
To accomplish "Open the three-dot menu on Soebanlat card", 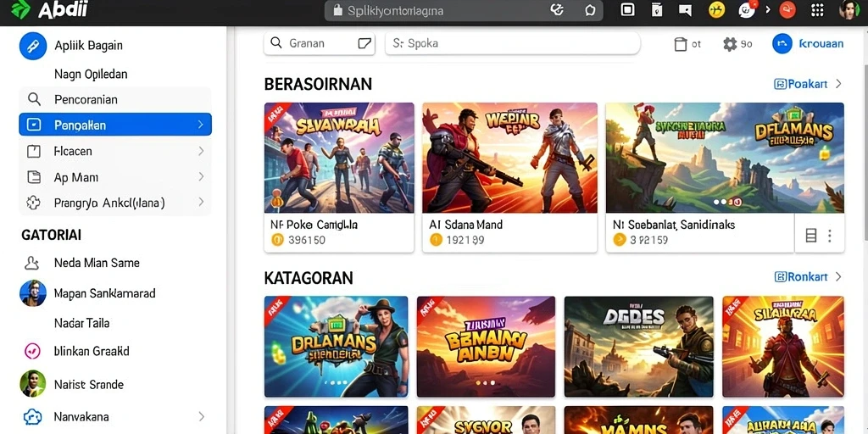I will (829, 236).
